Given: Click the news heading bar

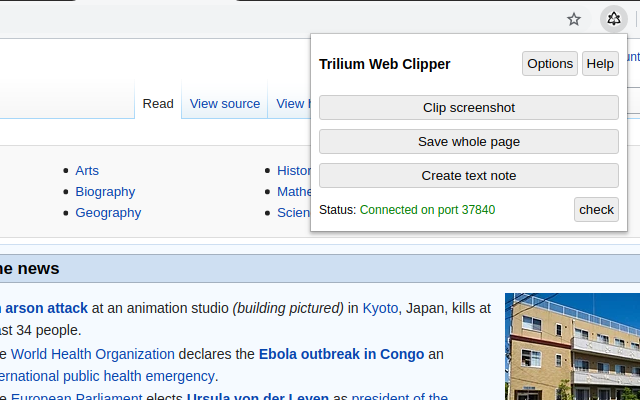Looking at the screenshot, I should click(320, 269).
